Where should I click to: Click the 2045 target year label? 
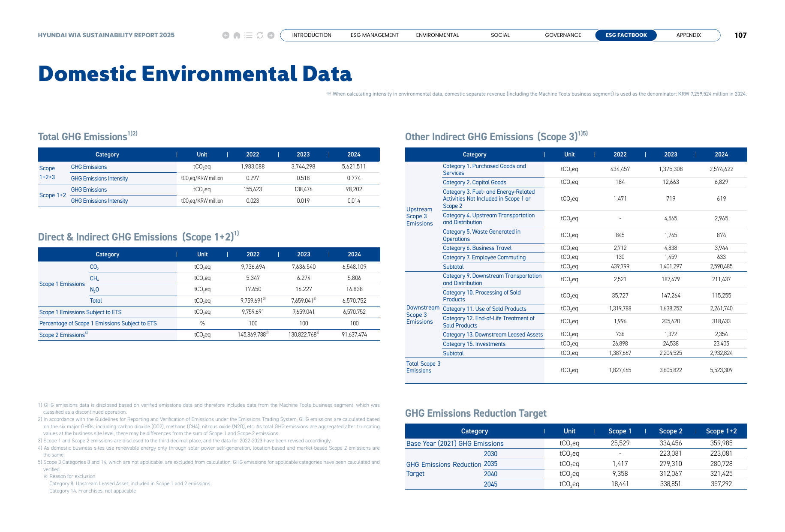coord(490,484)
